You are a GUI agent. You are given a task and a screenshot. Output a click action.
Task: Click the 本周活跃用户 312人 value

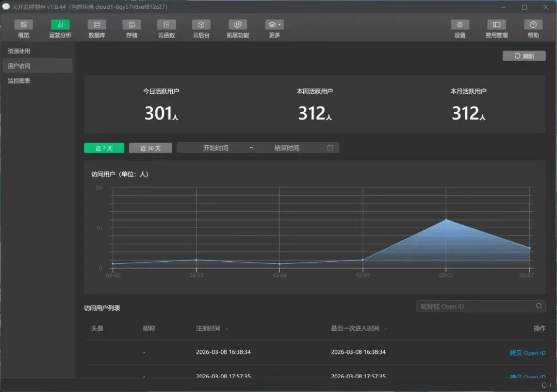315,113
